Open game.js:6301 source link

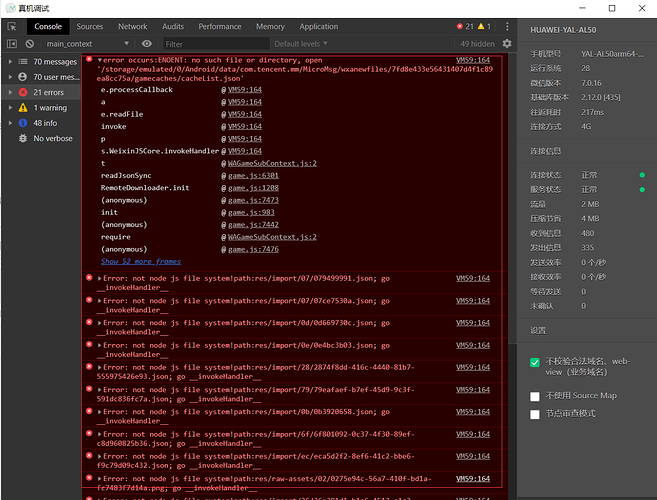253,176
